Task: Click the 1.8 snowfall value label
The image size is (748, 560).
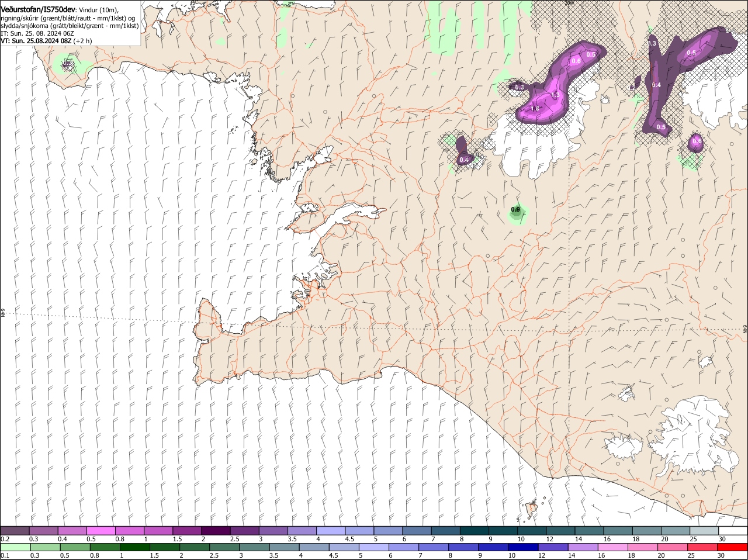Action: click(x=535, y=109)
